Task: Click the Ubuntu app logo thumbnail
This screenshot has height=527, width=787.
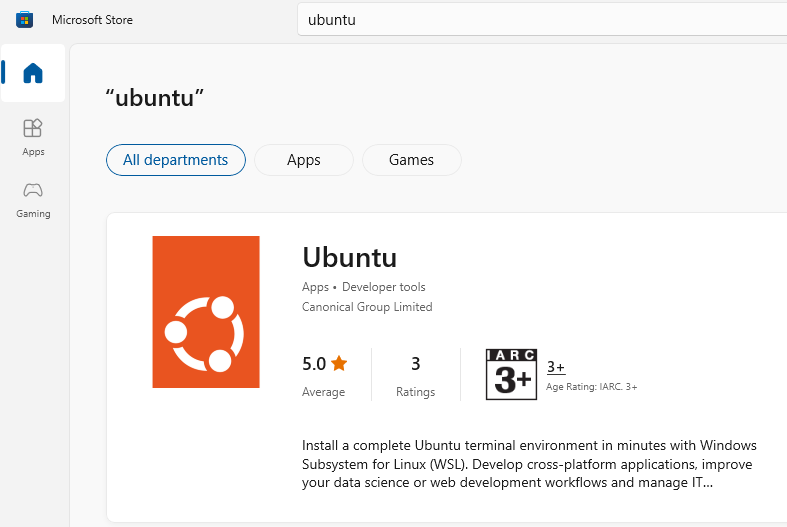Action: (206, 312)
